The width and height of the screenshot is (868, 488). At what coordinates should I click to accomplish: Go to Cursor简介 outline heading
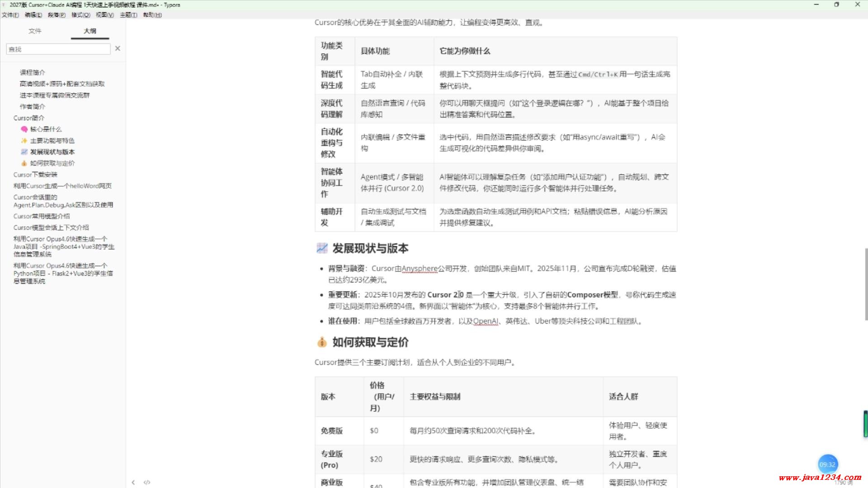point(29,118)
